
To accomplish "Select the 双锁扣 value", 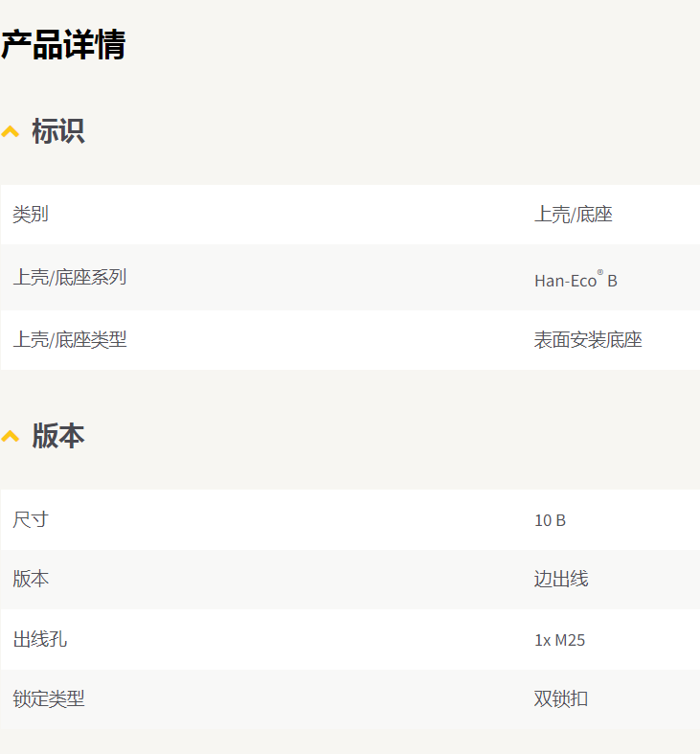I will pos(561,698).
